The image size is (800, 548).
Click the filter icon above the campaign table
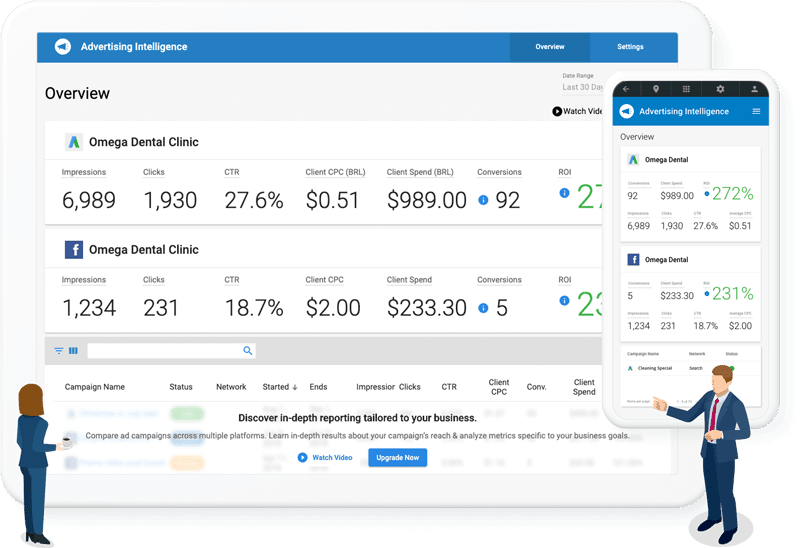tap(59, 351)
